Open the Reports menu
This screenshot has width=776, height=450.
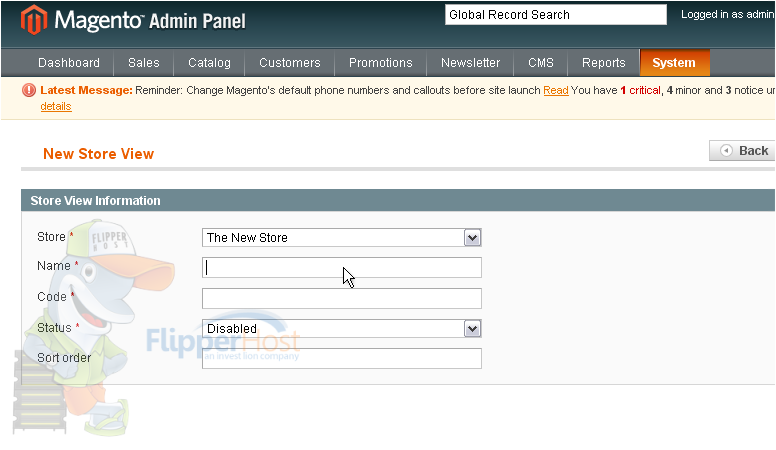pos(604,63)
